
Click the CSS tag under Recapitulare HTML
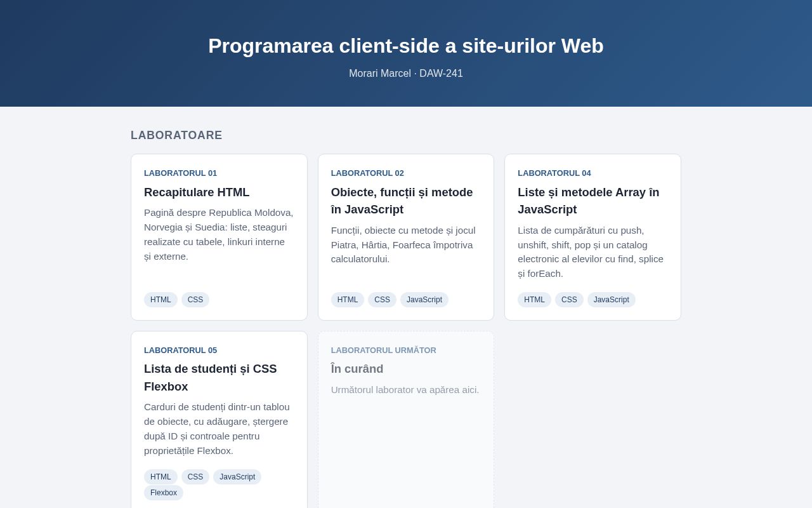[195, 300]
